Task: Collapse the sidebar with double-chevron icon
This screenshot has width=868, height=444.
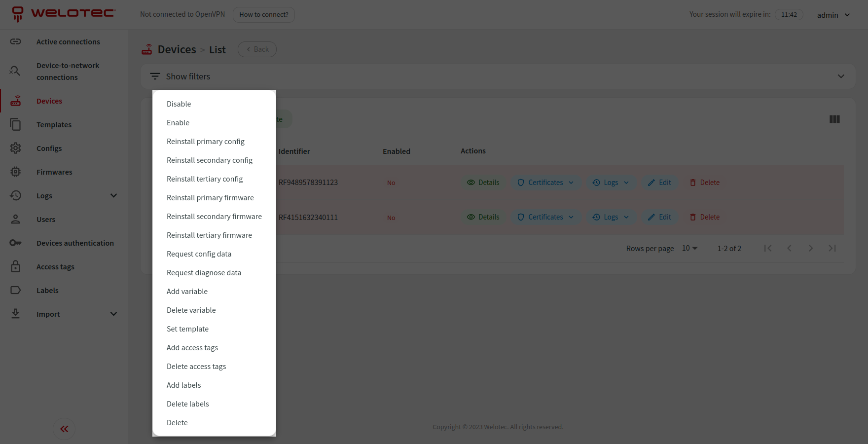Action: (x=64, y=429)
